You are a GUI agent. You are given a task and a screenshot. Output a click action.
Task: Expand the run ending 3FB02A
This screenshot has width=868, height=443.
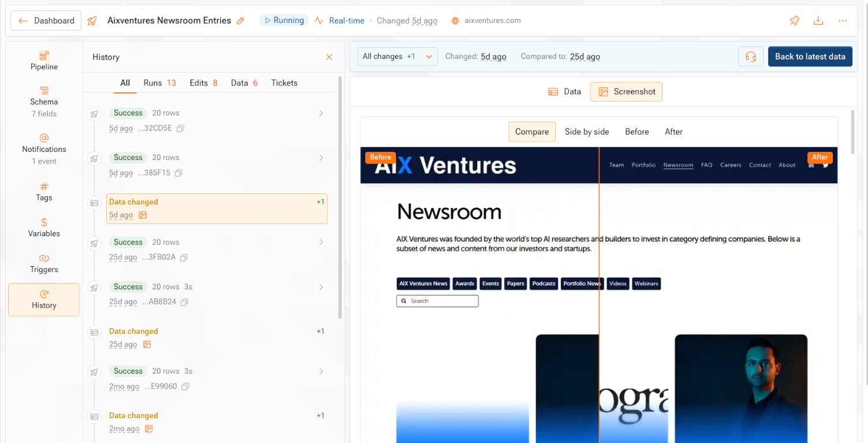[321, 243]
